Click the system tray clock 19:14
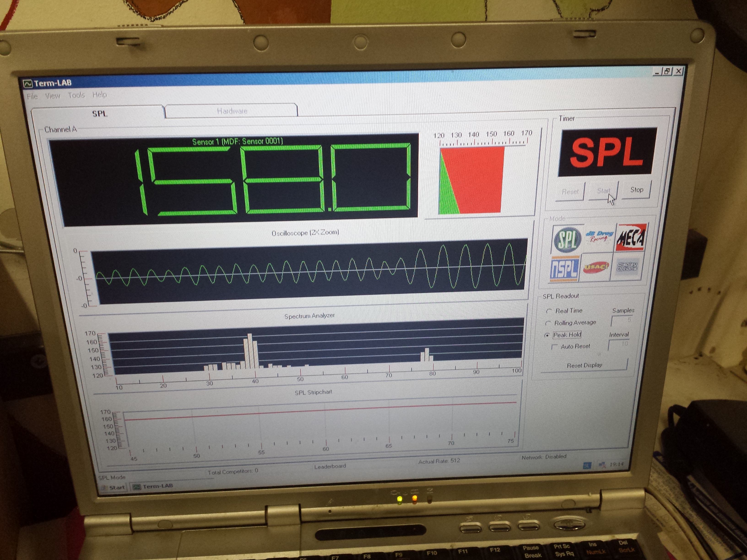The height and width of the screenshot is (560, 747). pyautogui.click(x=617, y=464)
